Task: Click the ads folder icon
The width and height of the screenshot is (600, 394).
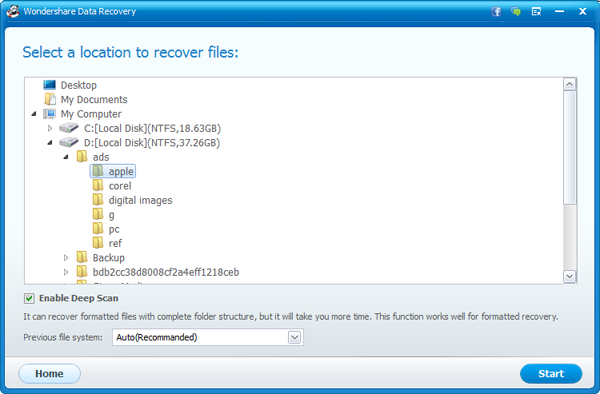Action: coord(82,156)
